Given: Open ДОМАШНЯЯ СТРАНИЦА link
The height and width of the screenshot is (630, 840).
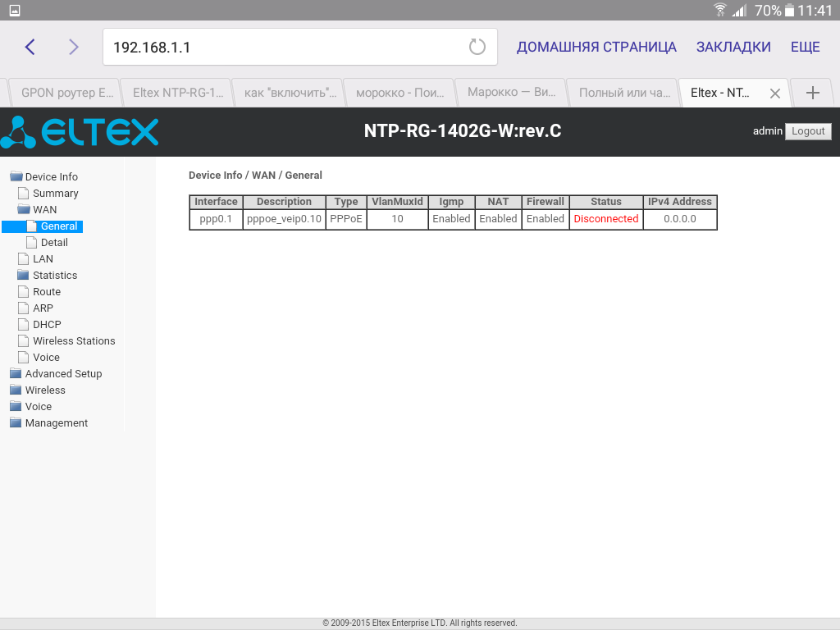Looking at the screenshot, I should click(596, 47).
